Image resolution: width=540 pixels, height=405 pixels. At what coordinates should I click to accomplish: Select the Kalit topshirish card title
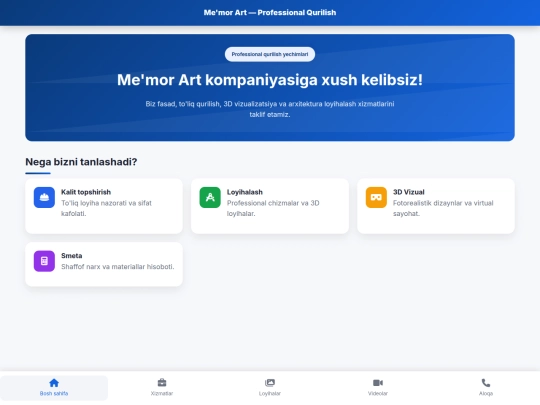click(86, 192)
